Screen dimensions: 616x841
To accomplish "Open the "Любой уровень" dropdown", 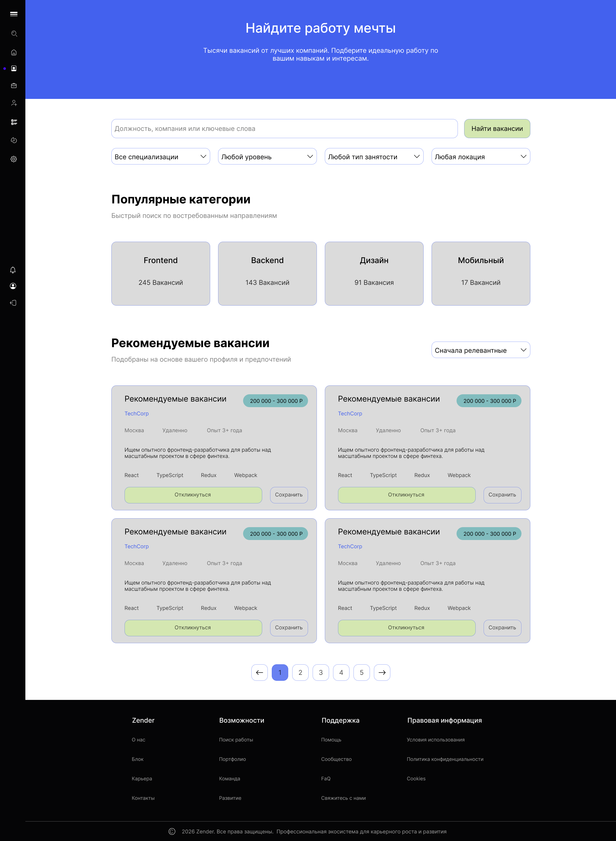I will click(267, 157).
